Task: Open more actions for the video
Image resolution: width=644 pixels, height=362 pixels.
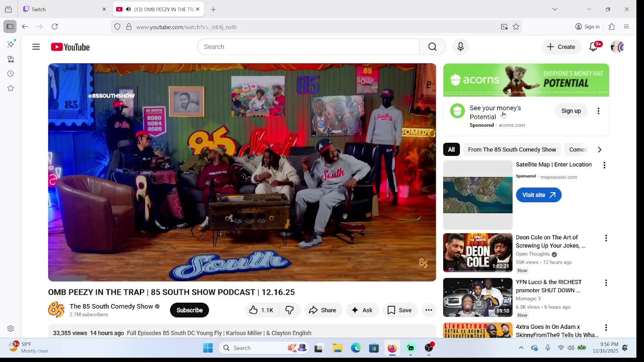Action: pyautogui.click(x=429, y=310)
